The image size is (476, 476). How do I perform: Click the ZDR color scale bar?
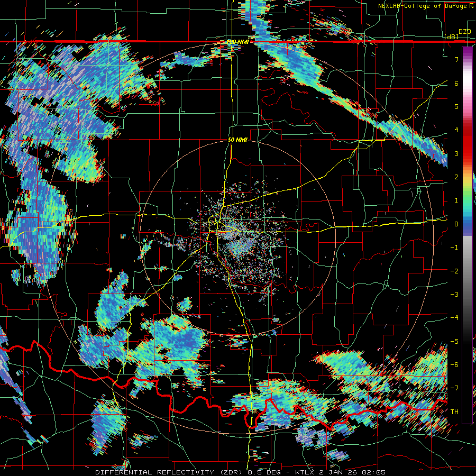[467, 235]
